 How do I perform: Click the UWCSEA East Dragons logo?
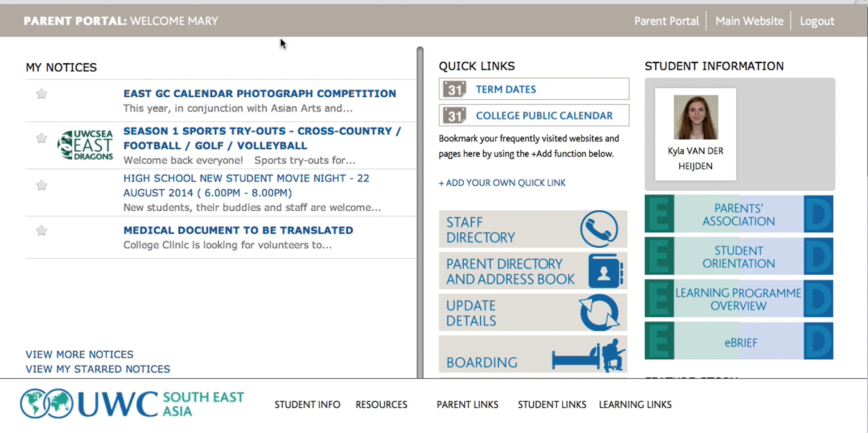85,145
